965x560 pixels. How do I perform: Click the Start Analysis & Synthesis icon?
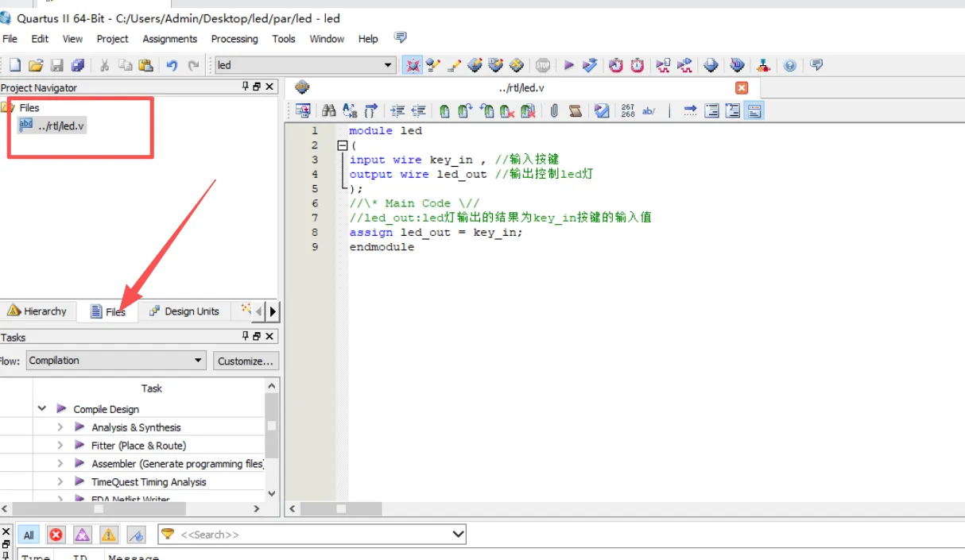coord(590,65)
